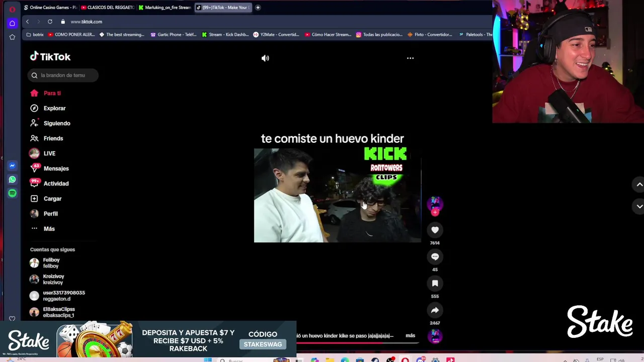This screenshot has width=644, height=362.
Task: Open the TikTok home logo
Action: tap(50, 57)
